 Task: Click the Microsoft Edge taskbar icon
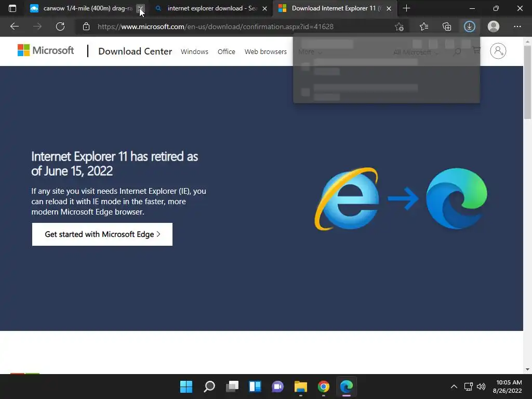(x=347, y=387)
